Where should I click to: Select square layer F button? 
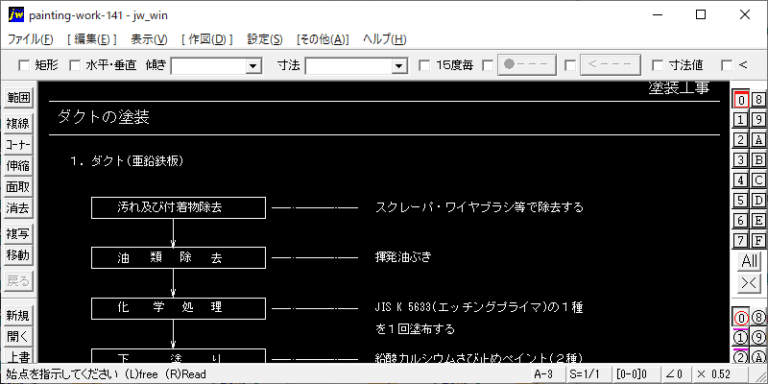point(759,240)
